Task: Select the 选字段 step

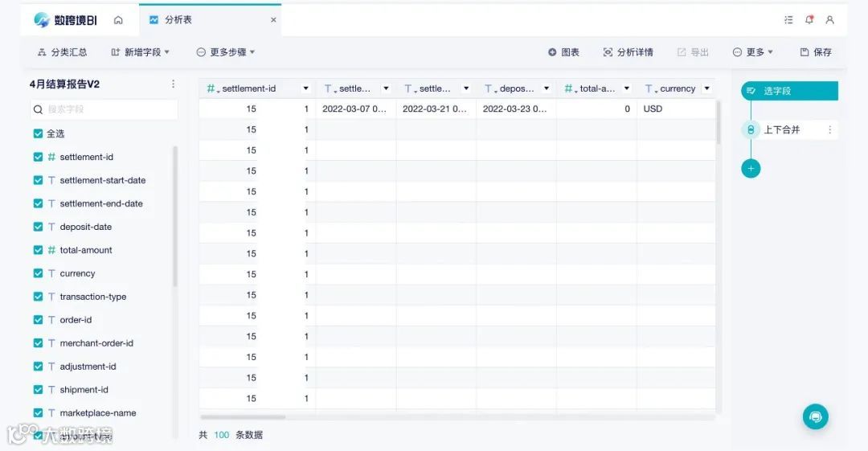Action: click(789, 91)
